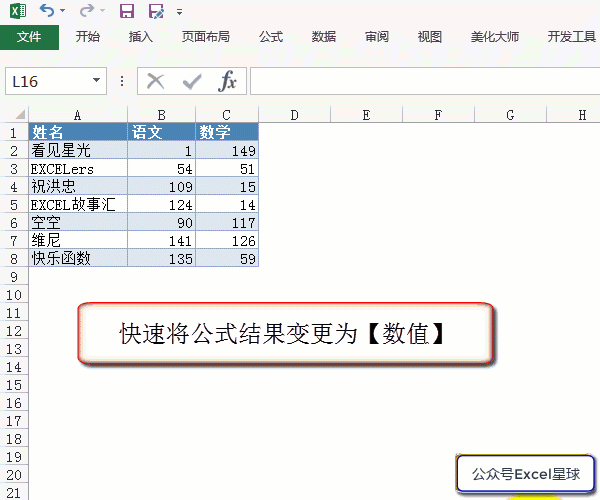Viewport: 600px width, 500px height.
Task: Expand the Undo history dropdown arrow
Action: coord(63,12)
